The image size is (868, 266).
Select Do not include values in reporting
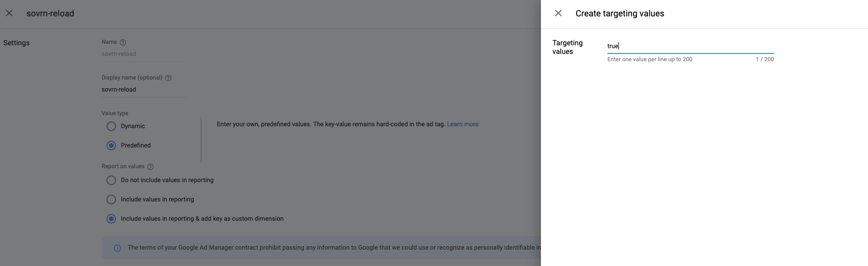pos(111,180)
